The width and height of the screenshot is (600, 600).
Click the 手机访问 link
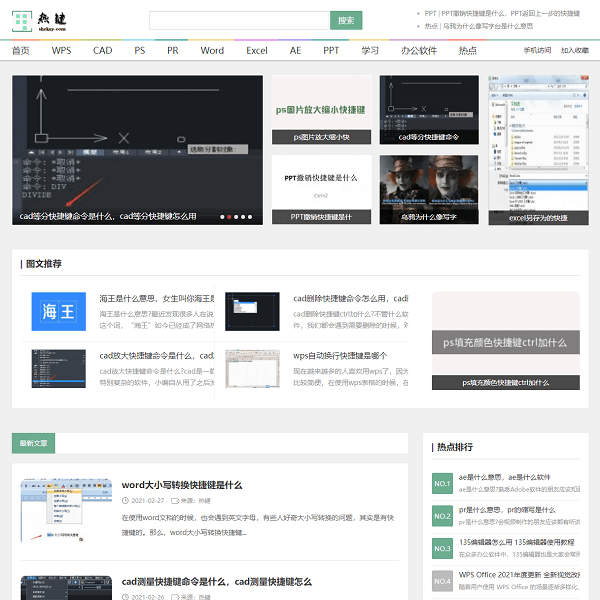coord(537,50)
